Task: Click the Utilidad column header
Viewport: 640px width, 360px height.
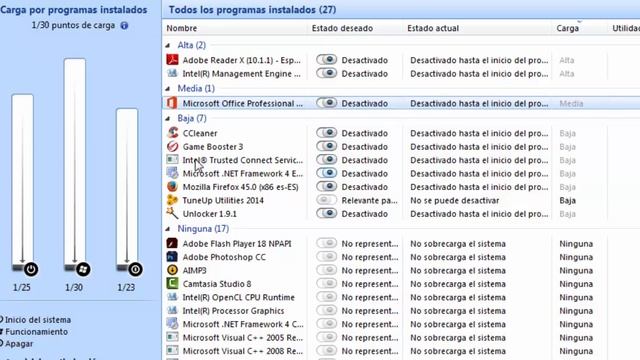Action: tap(624, 28)
